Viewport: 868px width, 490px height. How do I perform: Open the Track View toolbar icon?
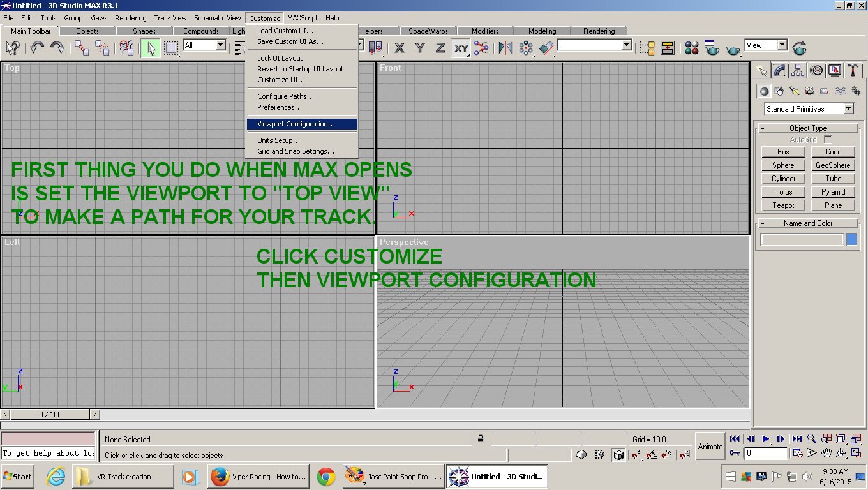tap(648, 48)
